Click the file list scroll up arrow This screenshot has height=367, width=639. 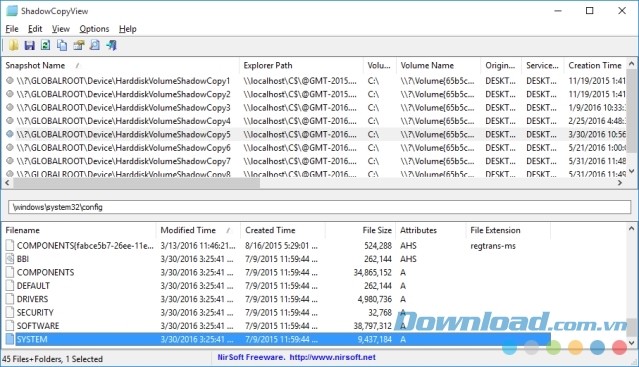632,229
